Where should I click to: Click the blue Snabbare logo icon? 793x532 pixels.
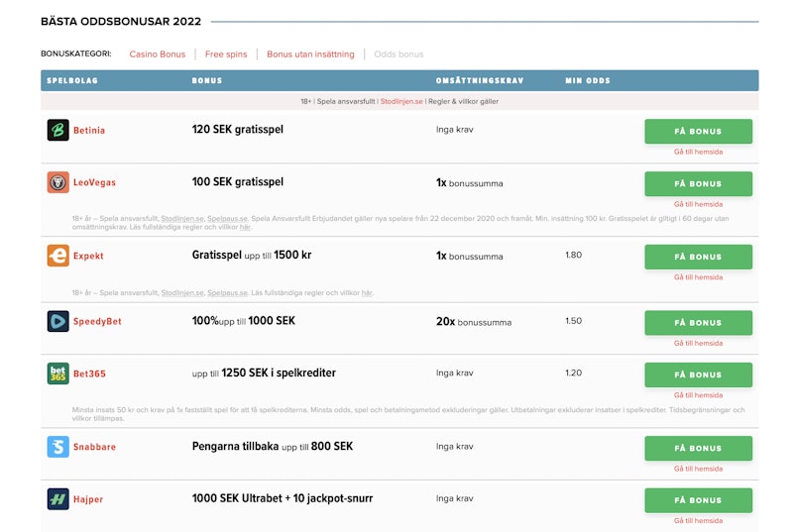point(57,447)
